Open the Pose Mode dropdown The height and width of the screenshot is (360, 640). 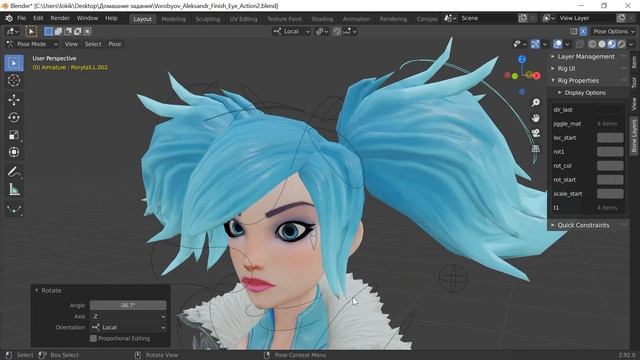[x=32, y=44]
